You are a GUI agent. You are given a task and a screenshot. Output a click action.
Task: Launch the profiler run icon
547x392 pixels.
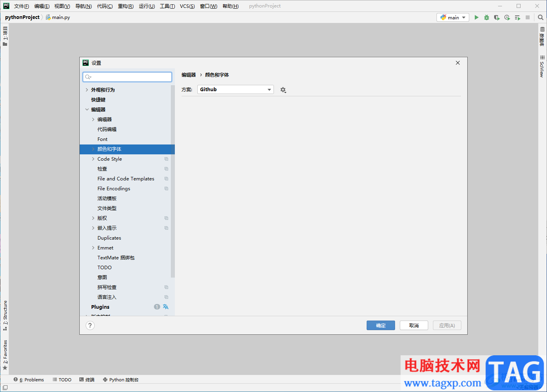(507, 17)
